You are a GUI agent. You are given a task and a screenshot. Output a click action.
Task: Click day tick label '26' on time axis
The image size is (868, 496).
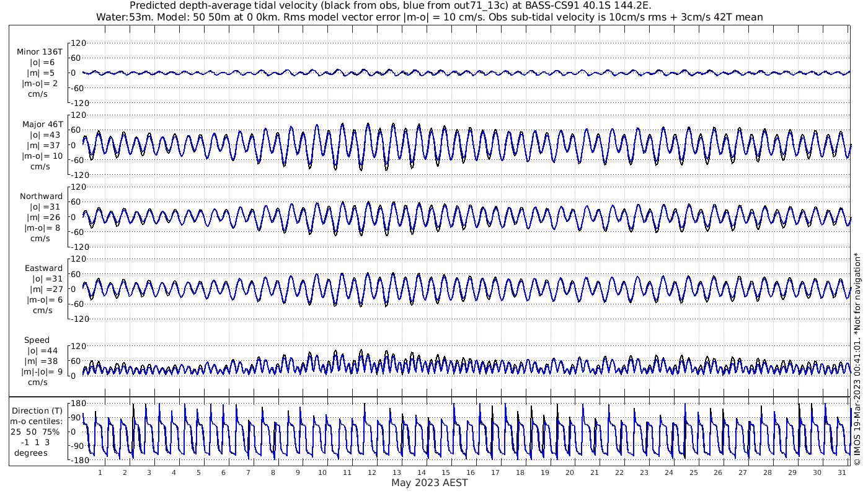coord(718,472)
